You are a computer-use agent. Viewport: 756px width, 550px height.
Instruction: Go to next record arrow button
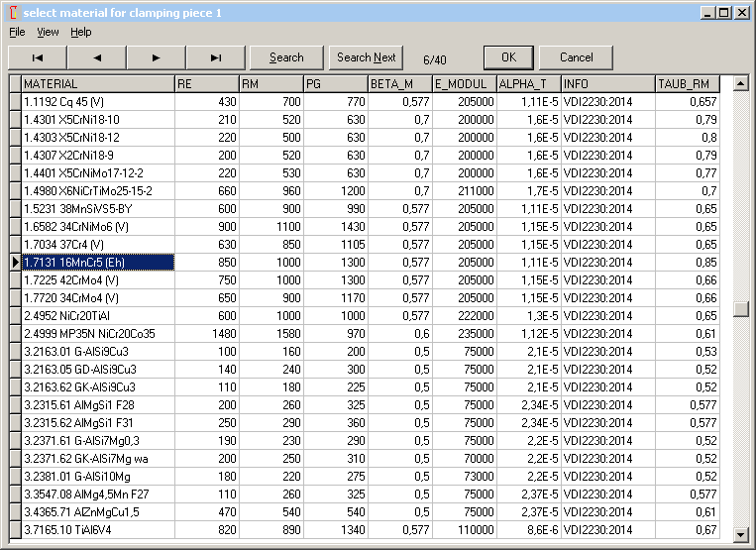tap(156, 57)
